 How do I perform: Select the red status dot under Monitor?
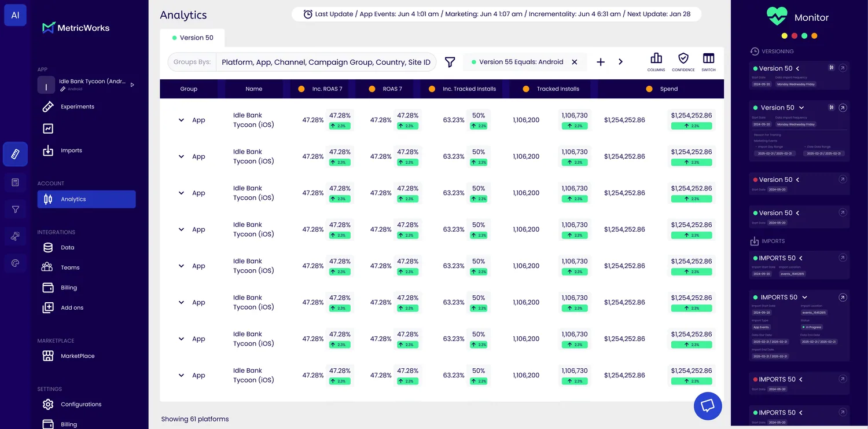pos(795,36)
